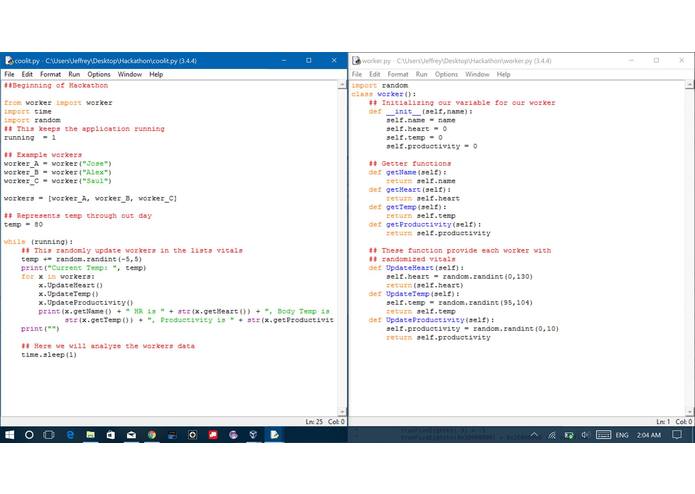Open Edit menu in coolit.py window
Viewport: 695px width, 494px height.
point(27,74)
